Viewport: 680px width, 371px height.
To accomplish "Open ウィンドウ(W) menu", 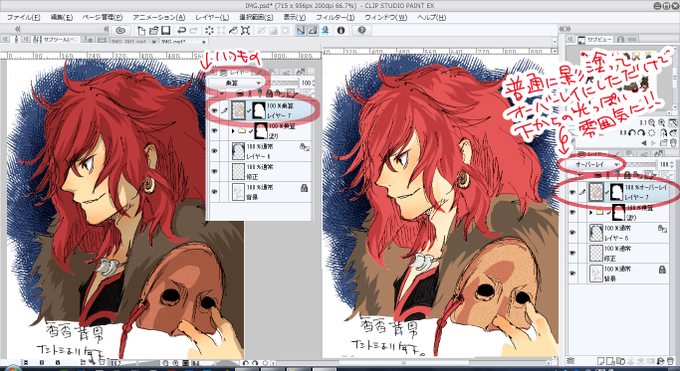I will click(386, 17).
